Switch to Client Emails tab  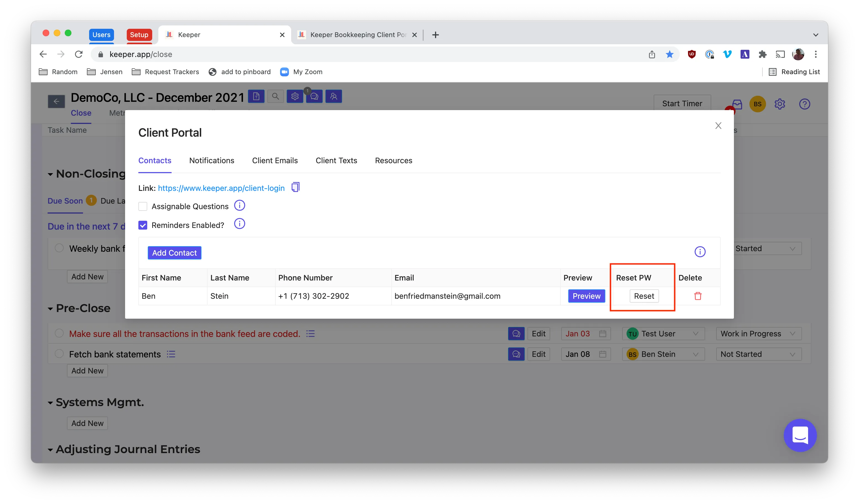coord(275,160)
